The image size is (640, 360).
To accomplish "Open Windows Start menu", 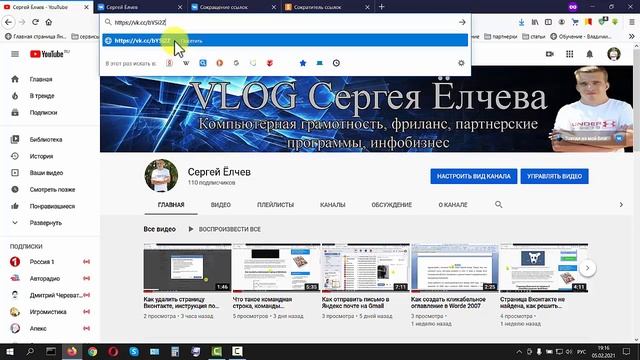I will (10, 351).
